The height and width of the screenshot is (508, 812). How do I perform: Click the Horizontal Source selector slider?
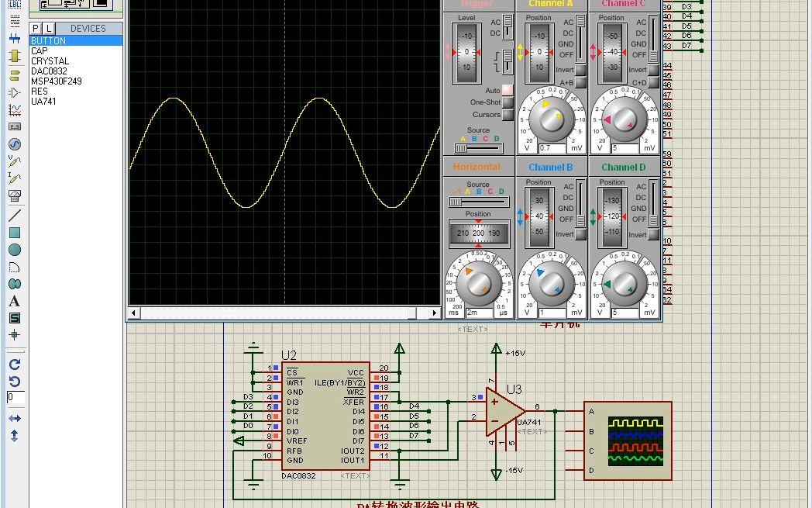(479, 202)
